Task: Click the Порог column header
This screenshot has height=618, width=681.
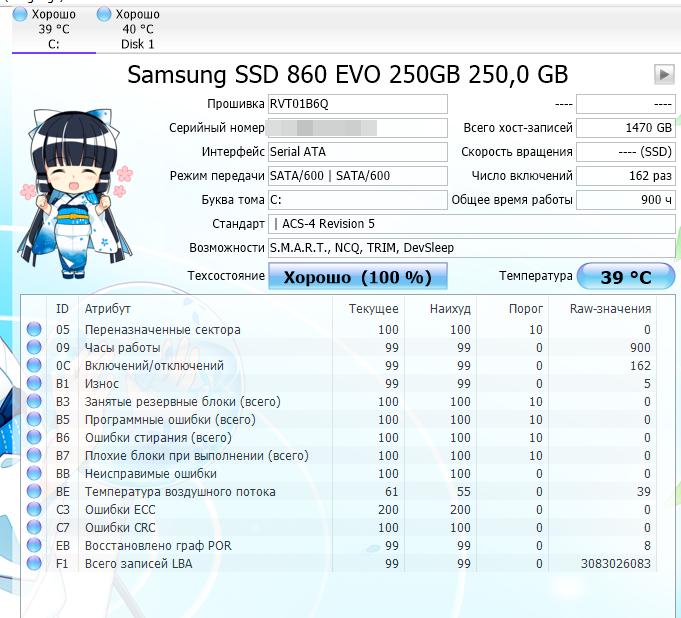Action: pyautogui.click(x=512, y=309)
